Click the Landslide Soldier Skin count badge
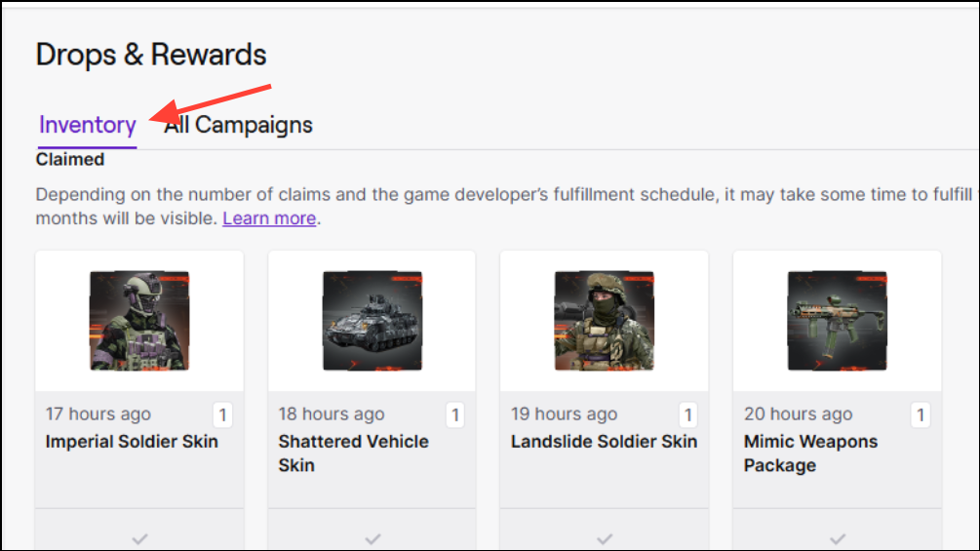 687,415
